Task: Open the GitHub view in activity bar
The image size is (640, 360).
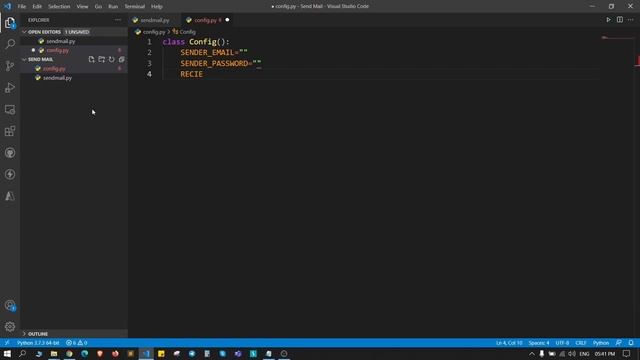Action: (10, 153)
